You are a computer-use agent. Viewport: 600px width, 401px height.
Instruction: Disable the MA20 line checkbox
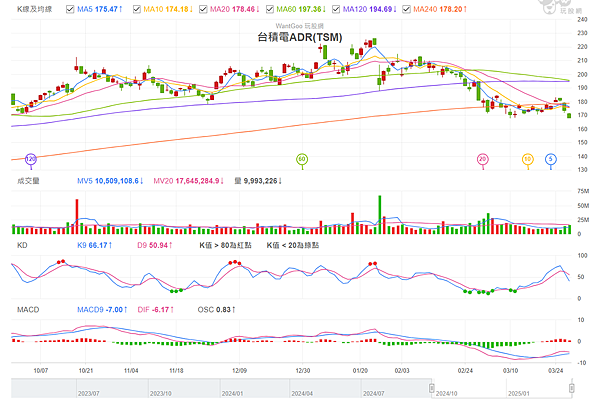pos(203,9)
